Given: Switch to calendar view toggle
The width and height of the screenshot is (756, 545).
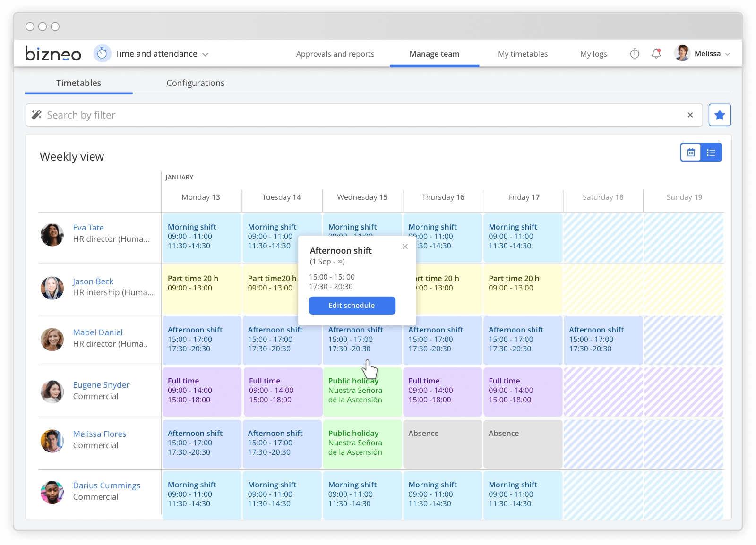Looking at the screenshot, I should pyautogui.click(x=691, y=153).
